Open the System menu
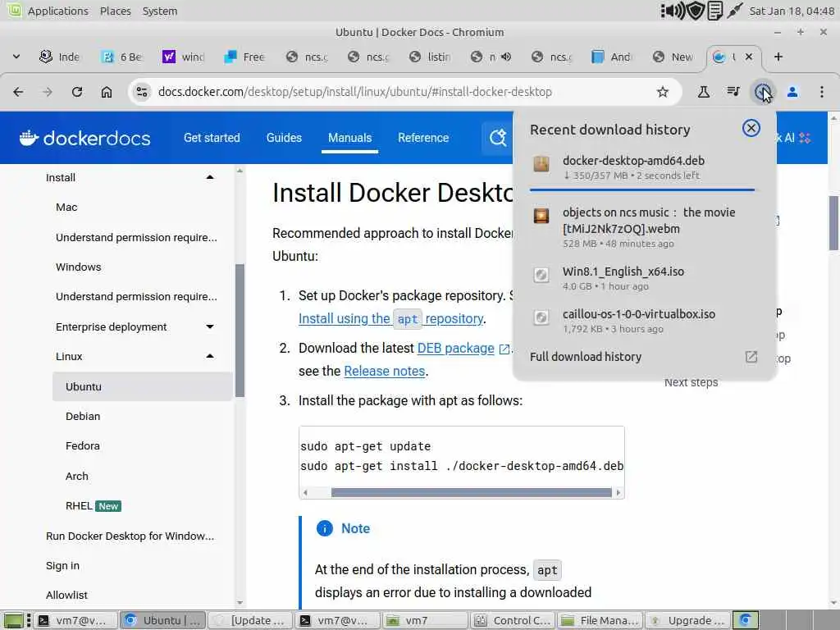Viewport: 840px width, 630px height. point(160,11)
